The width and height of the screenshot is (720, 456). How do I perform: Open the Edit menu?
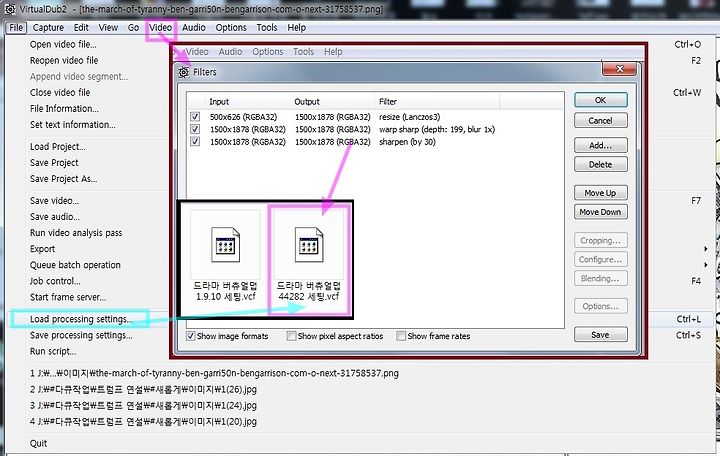click(81, 28)
